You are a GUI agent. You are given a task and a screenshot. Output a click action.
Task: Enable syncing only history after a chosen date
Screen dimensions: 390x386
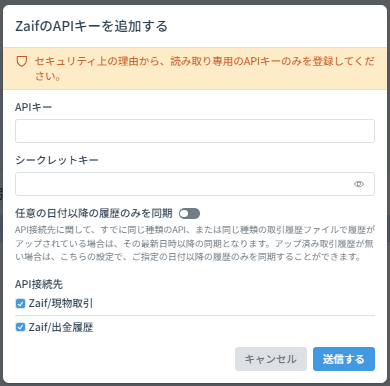point(189,213)
